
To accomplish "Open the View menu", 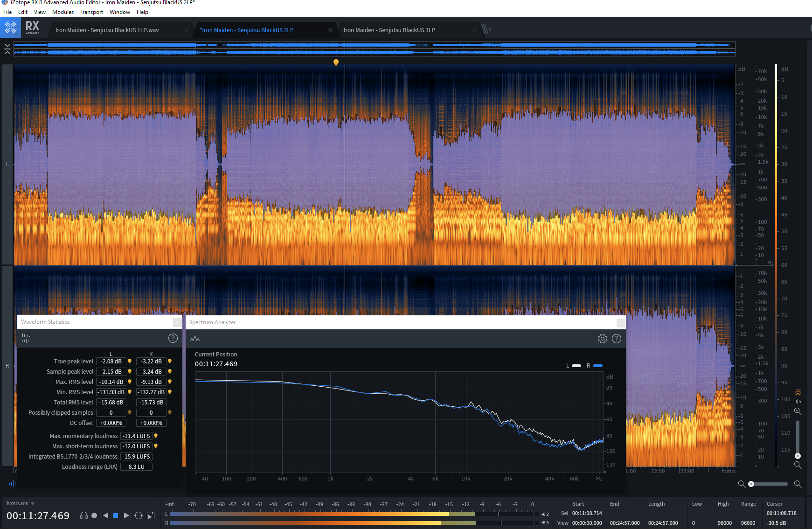I will (x=40, y=12).
